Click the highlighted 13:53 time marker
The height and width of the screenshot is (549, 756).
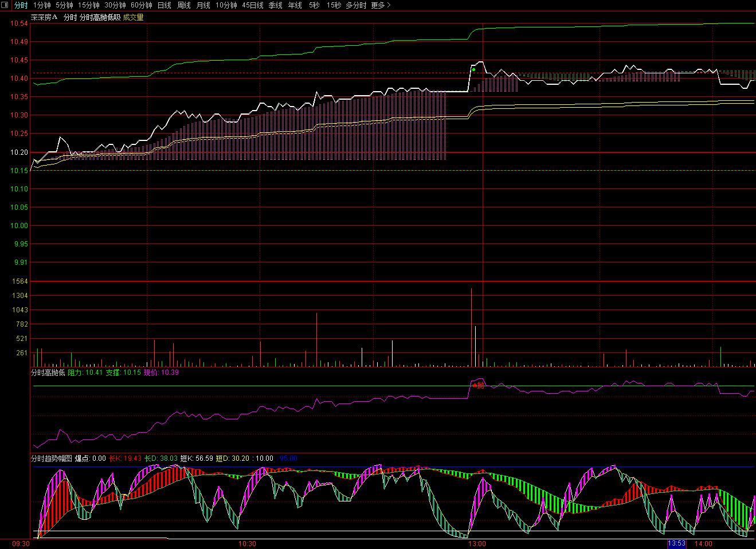tap(676, 543)
